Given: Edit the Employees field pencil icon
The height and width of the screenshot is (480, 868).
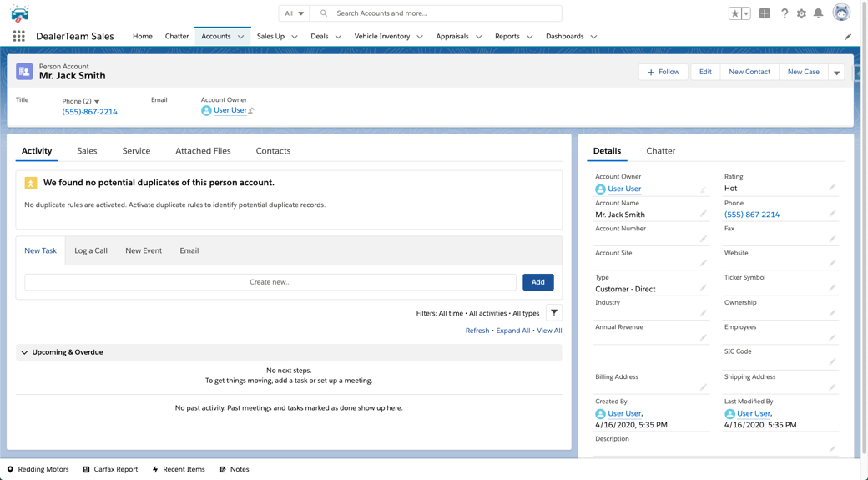Looking at the screenshot, I should tap(832, 337).
